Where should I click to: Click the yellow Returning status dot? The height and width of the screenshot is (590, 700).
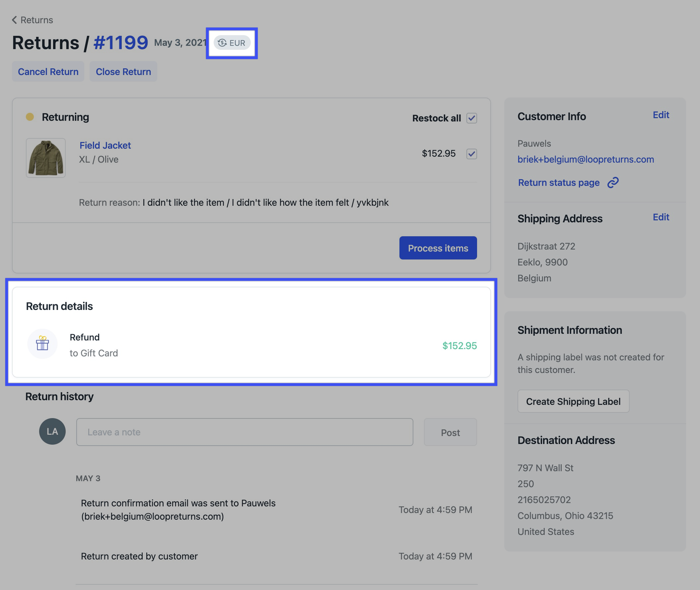(x=30, y=117)
